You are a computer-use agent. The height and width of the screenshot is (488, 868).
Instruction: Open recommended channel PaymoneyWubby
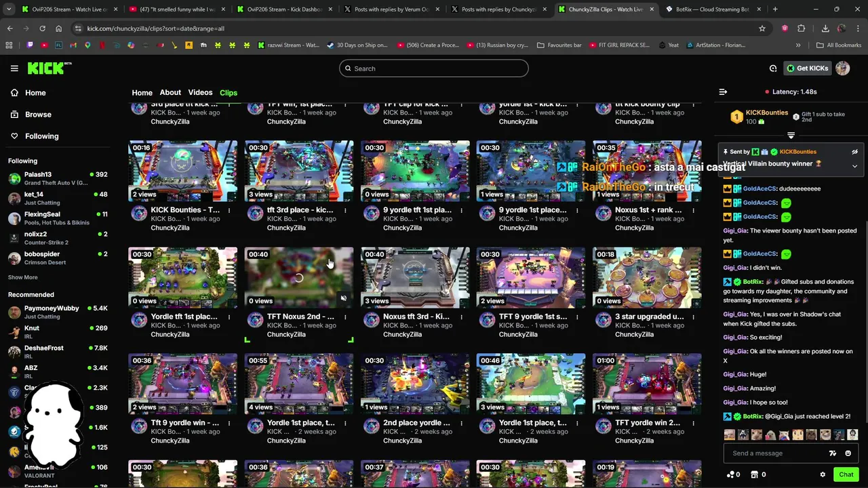58,312
